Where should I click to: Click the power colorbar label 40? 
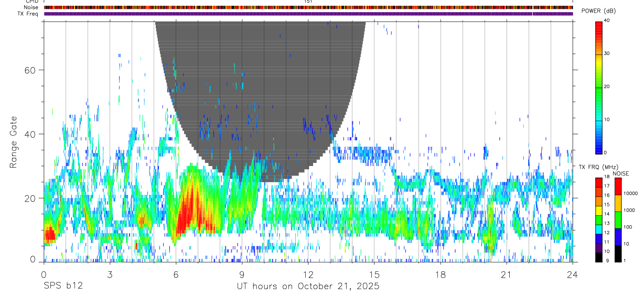coord(607,20)
